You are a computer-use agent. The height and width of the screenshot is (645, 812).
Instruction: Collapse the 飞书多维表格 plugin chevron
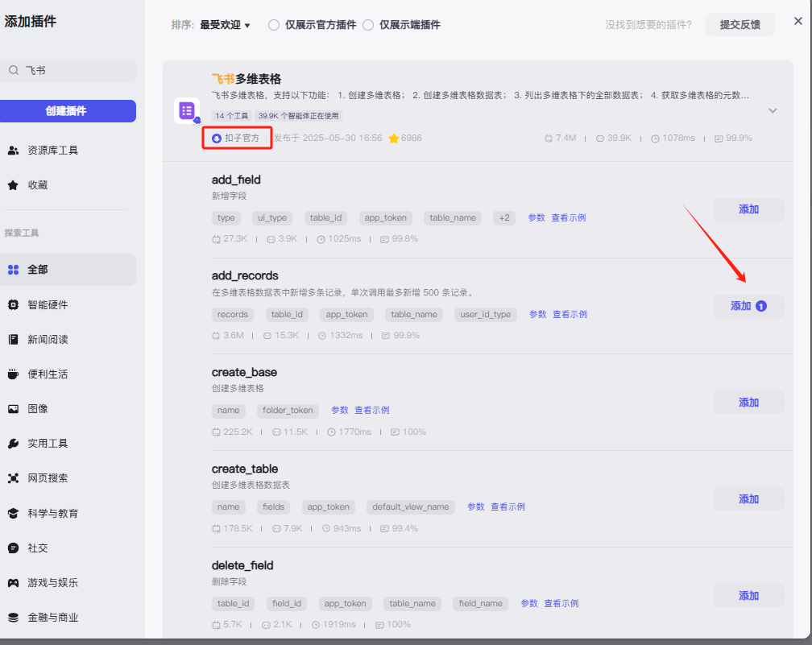pyautogui.click(x=773, y=111)
